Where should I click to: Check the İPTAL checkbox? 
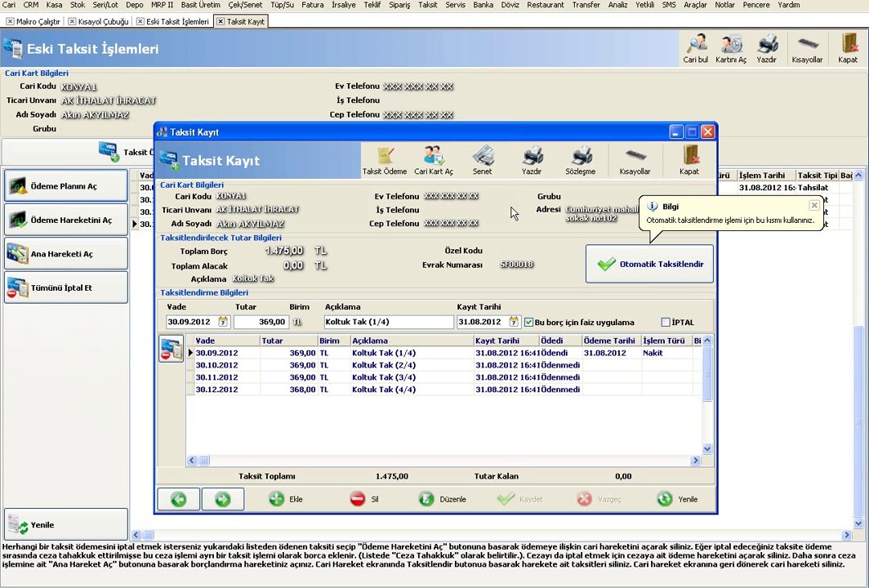tap(666, 322)
